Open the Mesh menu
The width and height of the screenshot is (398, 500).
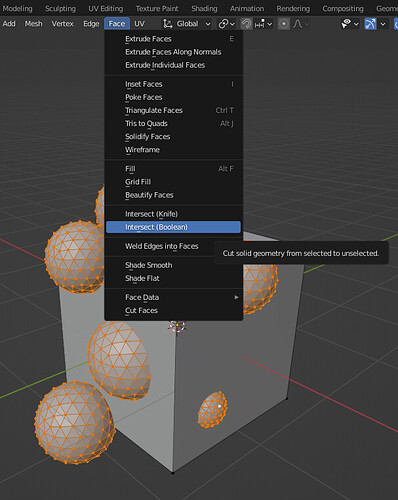[33, 24]
